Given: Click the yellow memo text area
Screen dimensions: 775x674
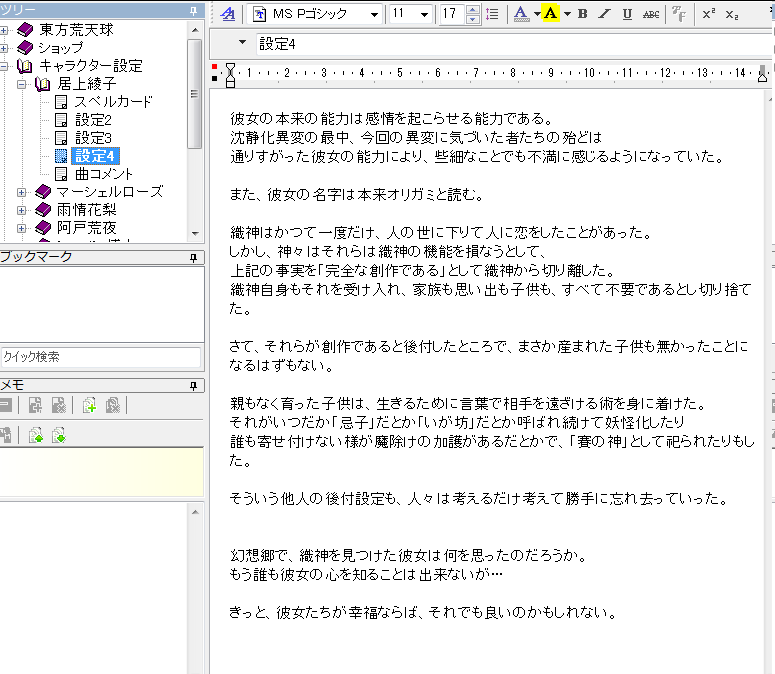Looking at the screenshot, I should pos(101,472).
